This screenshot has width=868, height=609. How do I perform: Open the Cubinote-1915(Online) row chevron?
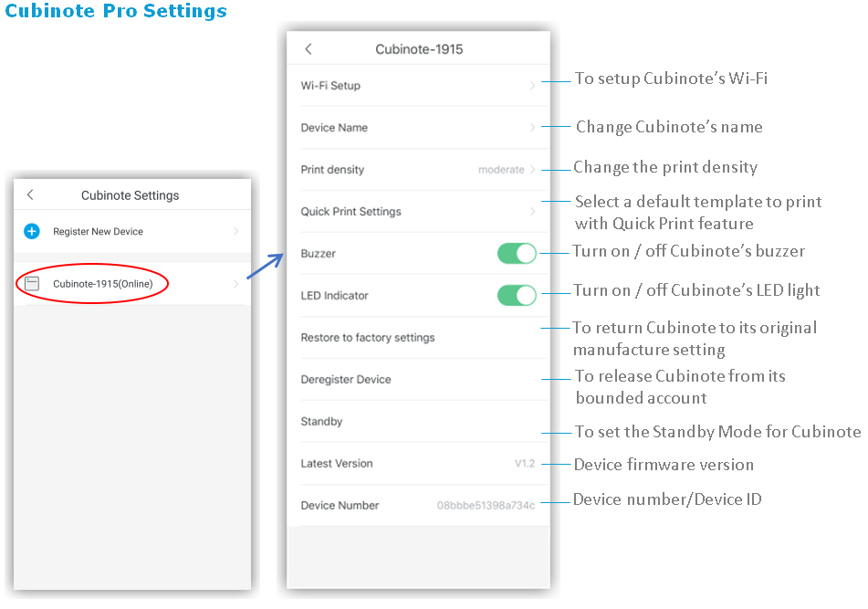click(x=236, y=283)
